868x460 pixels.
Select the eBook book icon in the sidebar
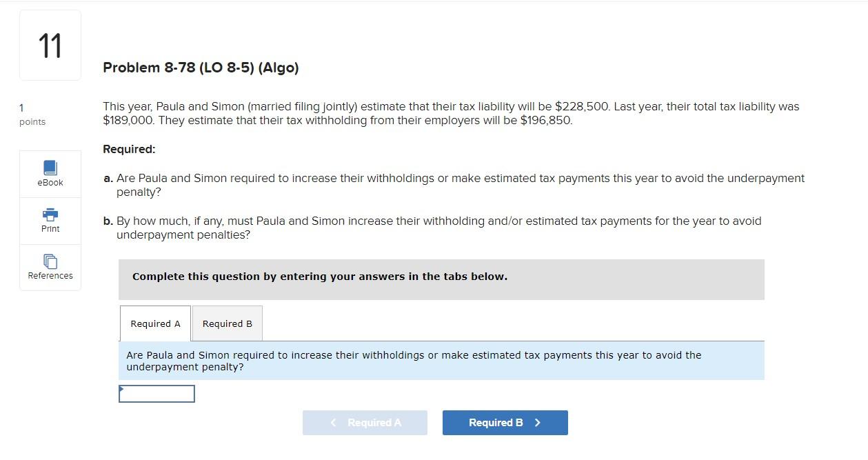[50, 166]
